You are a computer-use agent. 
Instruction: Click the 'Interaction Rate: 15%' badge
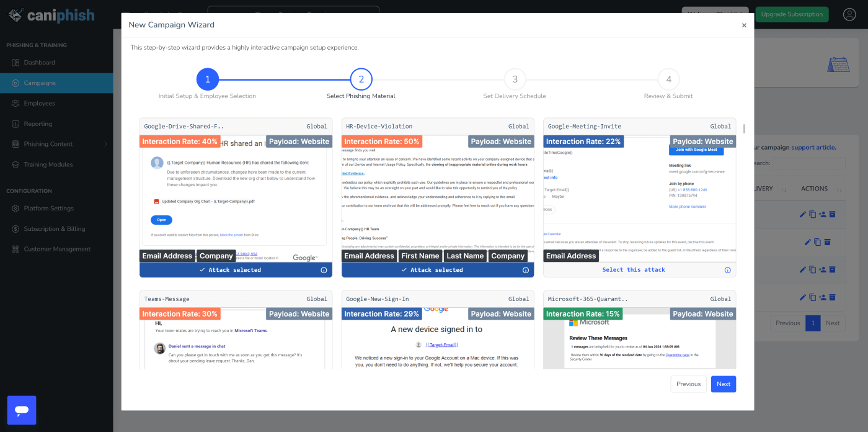tap(583, 314)
